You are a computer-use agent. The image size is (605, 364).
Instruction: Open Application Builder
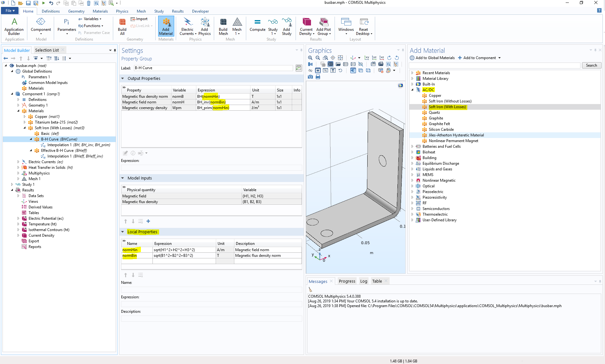coord(14,26)
